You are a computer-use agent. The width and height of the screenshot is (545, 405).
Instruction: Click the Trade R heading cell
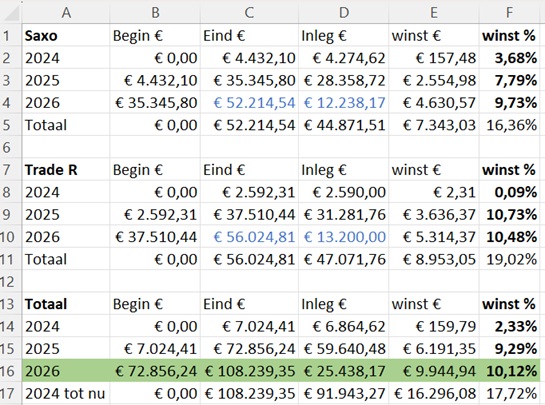(66, 170)
